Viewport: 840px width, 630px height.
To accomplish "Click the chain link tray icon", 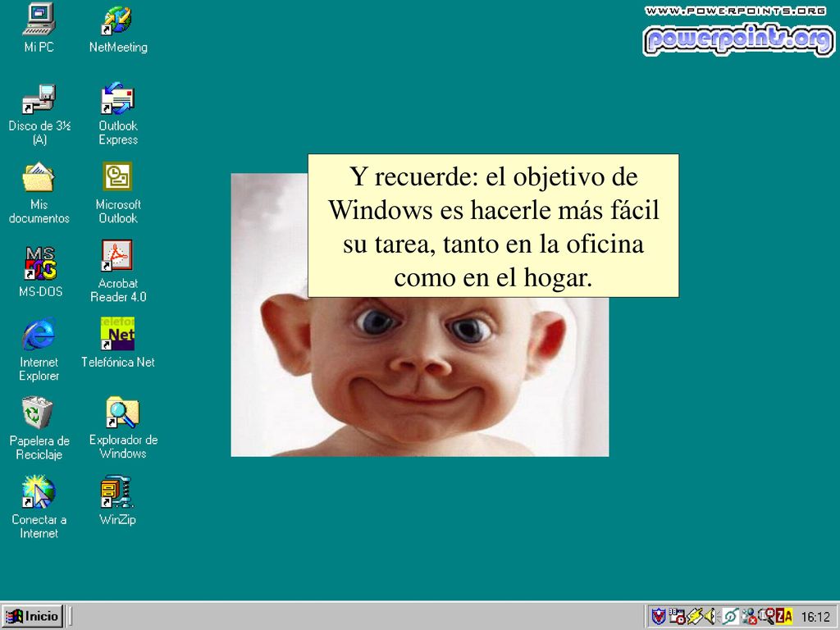I will coord(731,616).
